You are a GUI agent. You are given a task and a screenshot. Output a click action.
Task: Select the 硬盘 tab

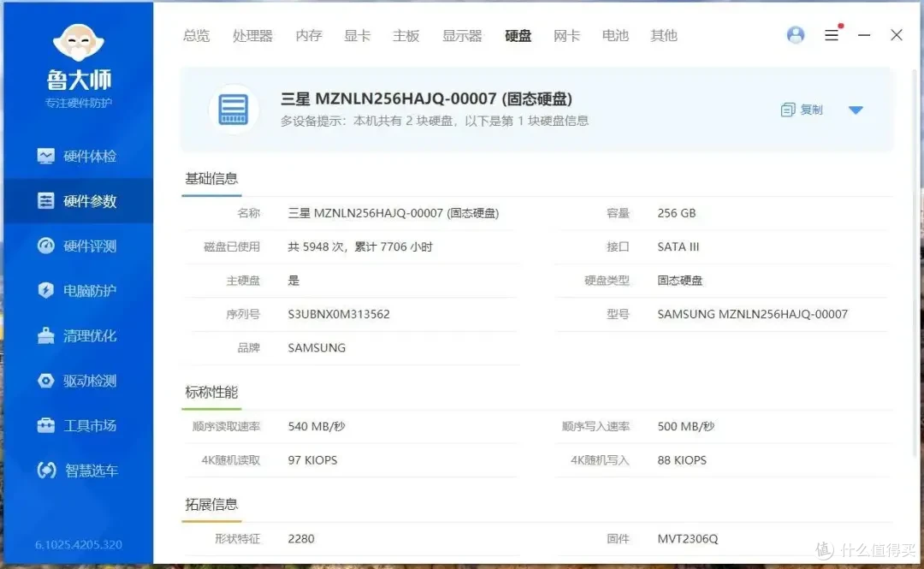click(x=518, y=36)
